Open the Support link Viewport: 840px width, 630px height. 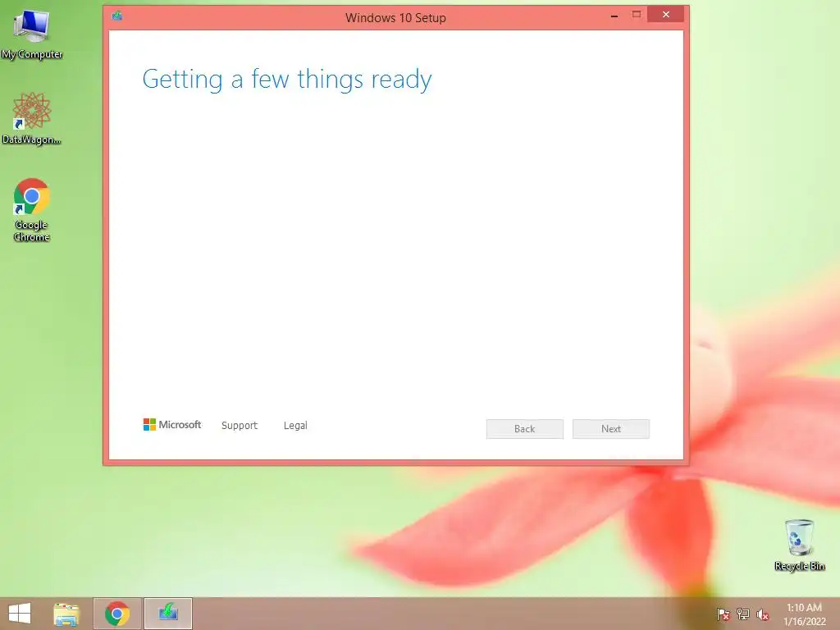240,426
